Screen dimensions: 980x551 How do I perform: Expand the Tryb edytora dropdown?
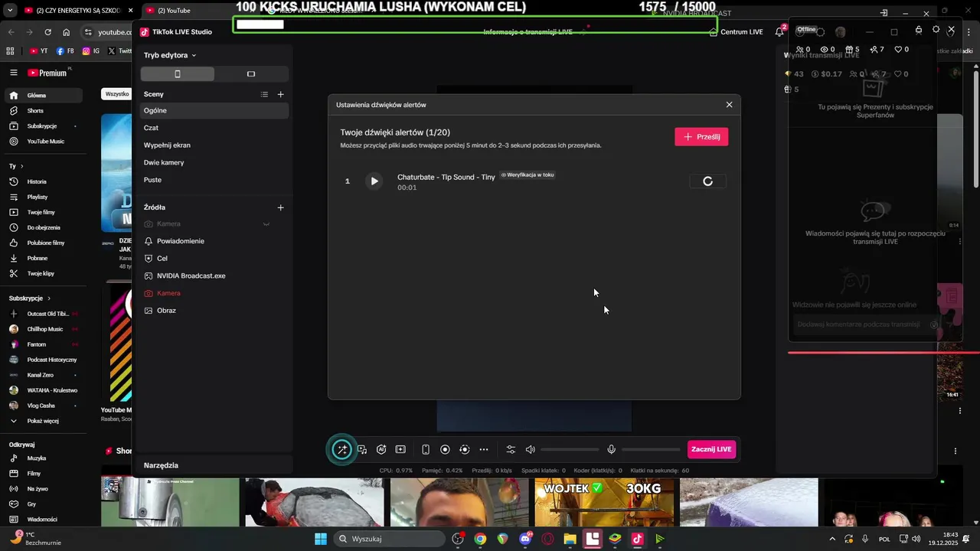[170, 55]
